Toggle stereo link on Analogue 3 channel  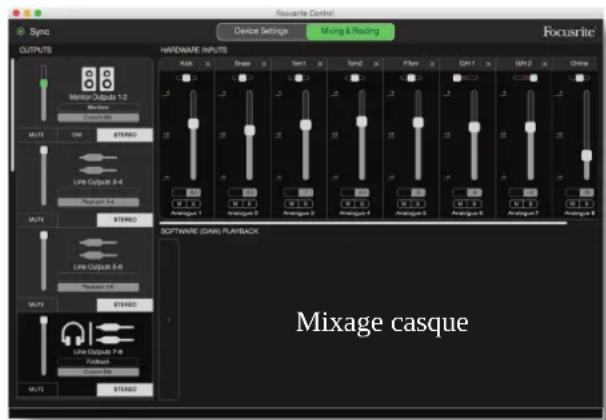298,192
